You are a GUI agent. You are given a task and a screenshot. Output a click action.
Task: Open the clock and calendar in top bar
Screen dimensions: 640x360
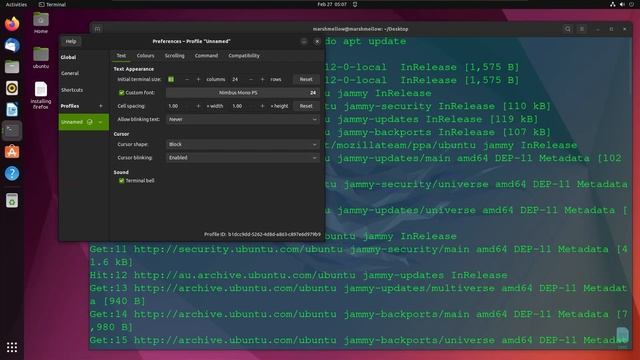point(332,4)
